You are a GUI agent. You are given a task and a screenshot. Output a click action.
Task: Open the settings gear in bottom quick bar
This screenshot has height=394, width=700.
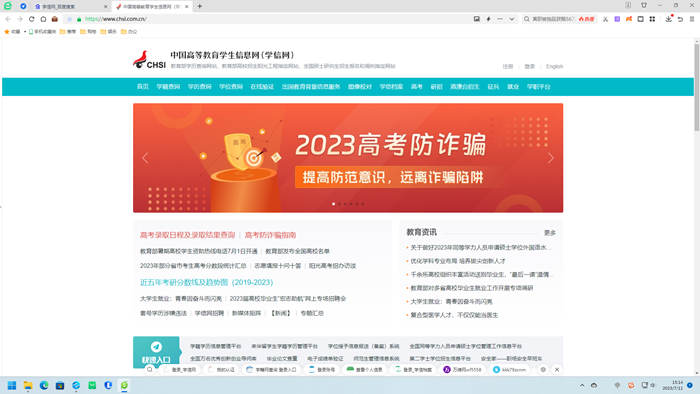click(x=543, y=369)
